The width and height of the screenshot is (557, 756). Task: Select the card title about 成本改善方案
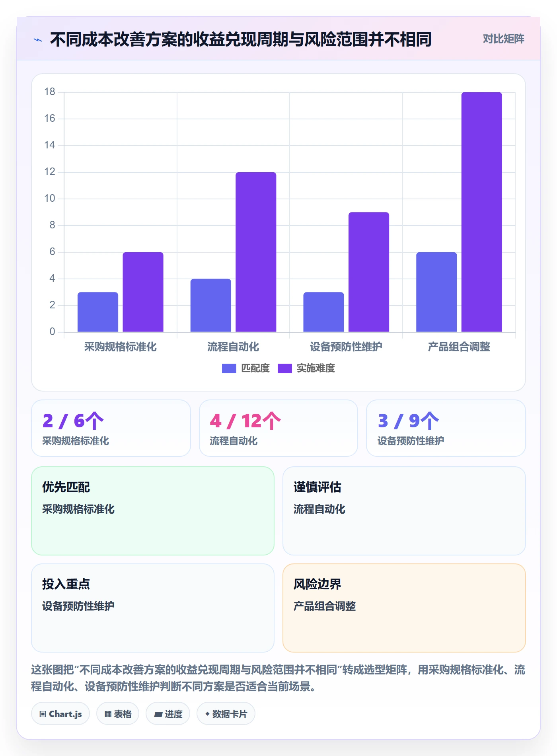[241, 39]
